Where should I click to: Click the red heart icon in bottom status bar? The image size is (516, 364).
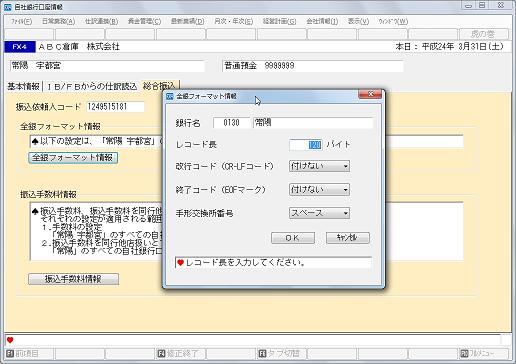[x=10, y=340]
